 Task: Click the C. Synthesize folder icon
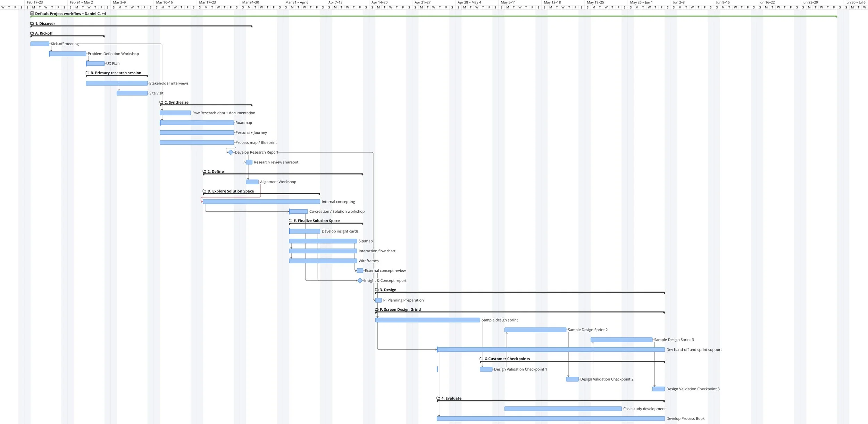(x=161, y=103)
